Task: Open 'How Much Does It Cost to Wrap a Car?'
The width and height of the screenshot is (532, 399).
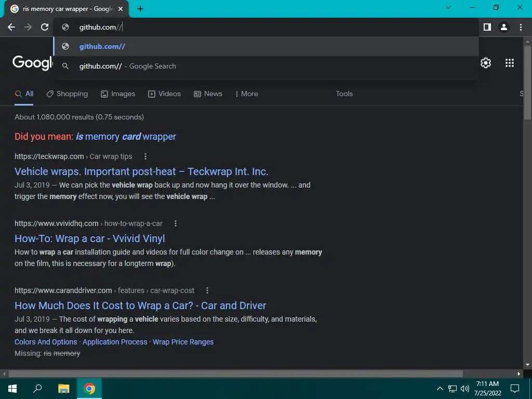Action: click(x=140, y=305)
